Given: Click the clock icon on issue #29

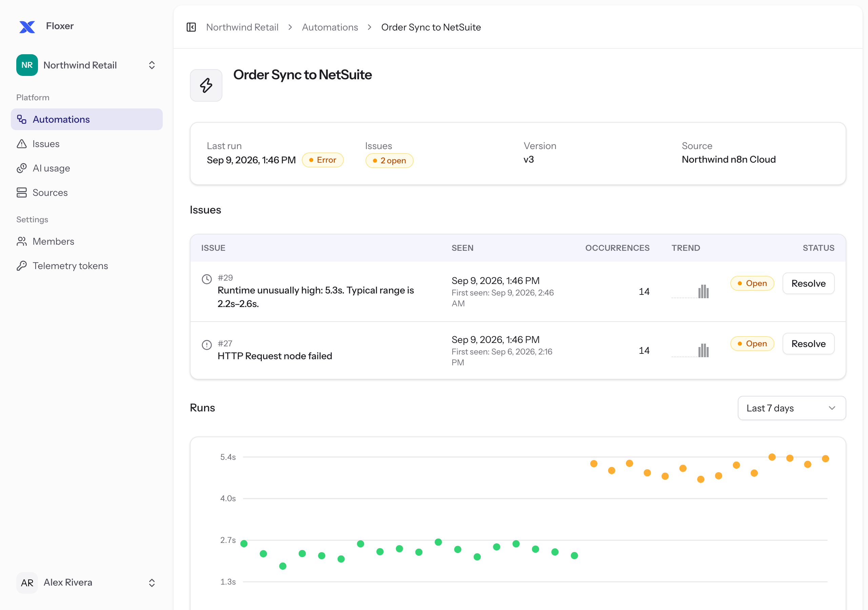Looking at the screenshot, I should point(207,279).
